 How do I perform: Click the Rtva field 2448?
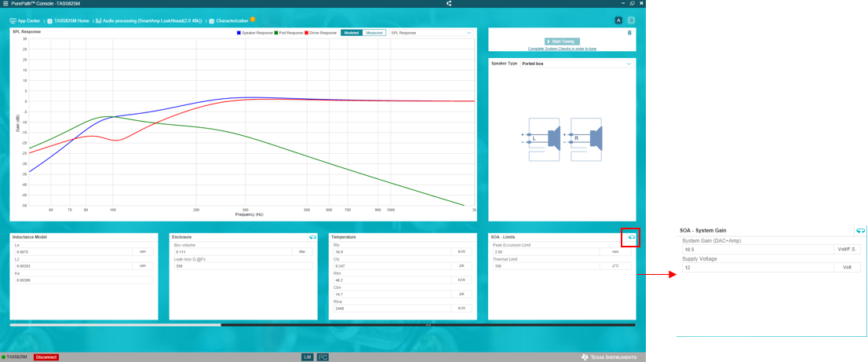click(x=392, y=309)
